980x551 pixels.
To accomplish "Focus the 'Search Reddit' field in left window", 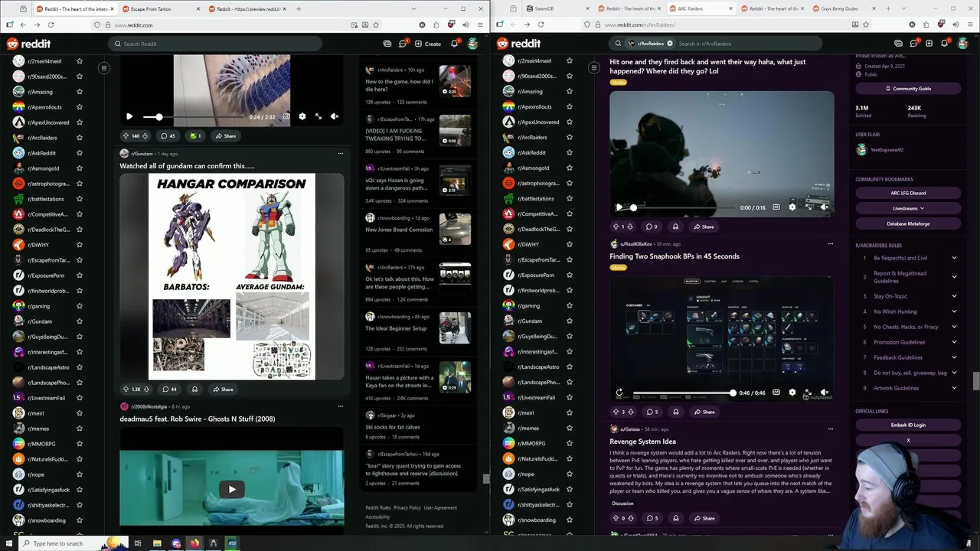I will pos(214,44).
